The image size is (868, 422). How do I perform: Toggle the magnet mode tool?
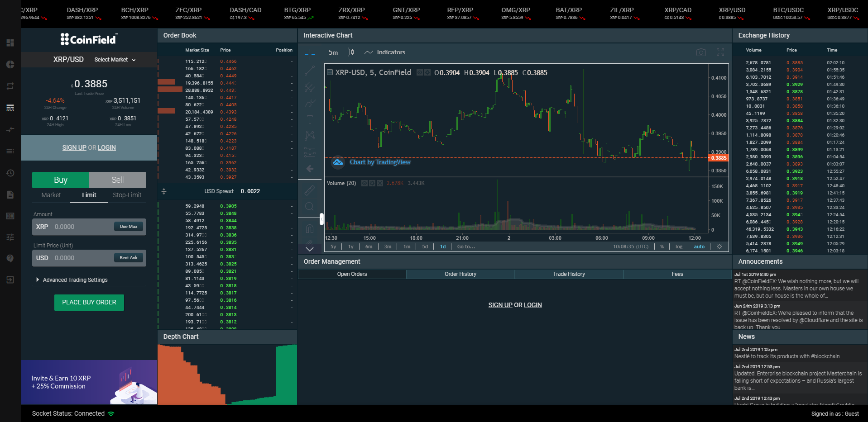tap(310, 228)
